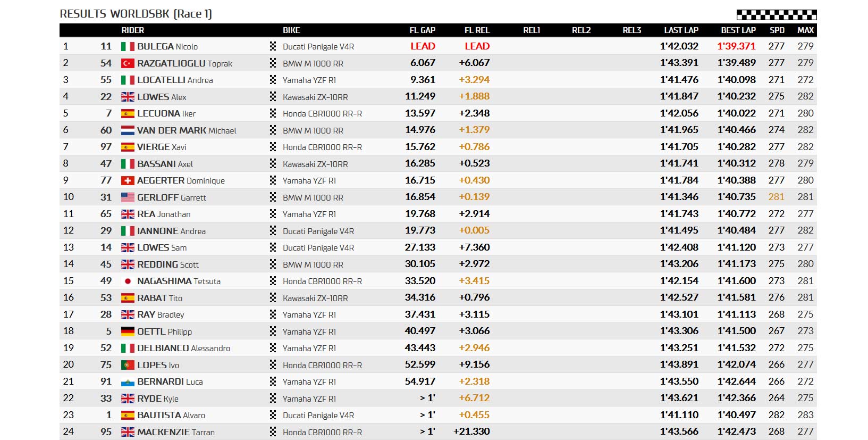Select Bautista's last lap time 1'41.110

pyautogui.click(x=679, y=415)
